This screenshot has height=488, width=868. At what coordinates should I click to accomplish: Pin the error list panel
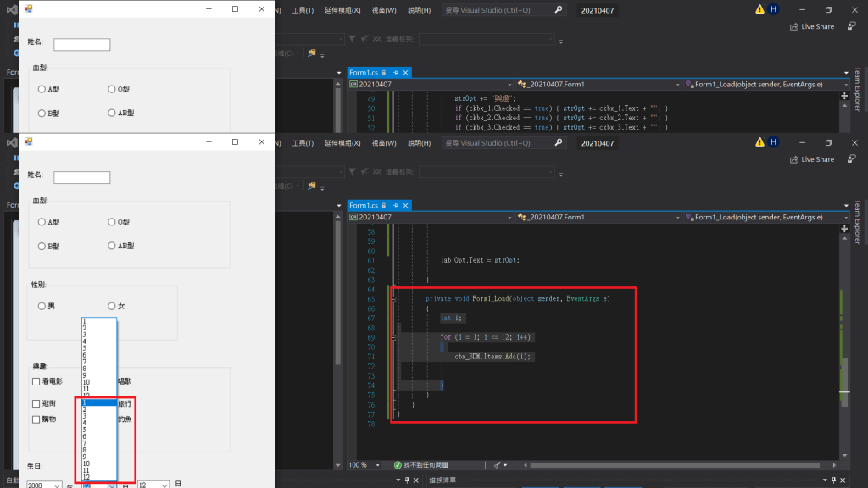pos(834,480)
